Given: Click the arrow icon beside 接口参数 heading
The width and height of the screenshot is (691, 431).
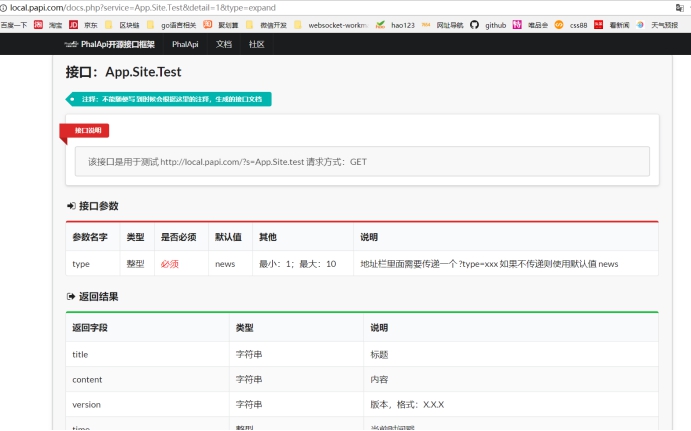Looking at the screenshot, I should click(x=71, y=206).
